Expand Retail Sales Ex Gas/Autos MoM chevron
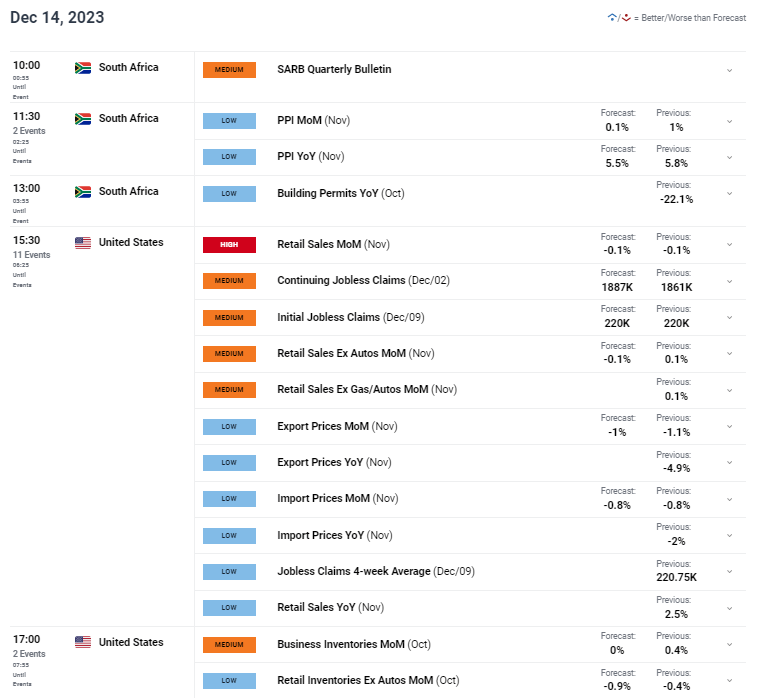The width and height of the screenshot is (758, 698). (x=729, y=390)
